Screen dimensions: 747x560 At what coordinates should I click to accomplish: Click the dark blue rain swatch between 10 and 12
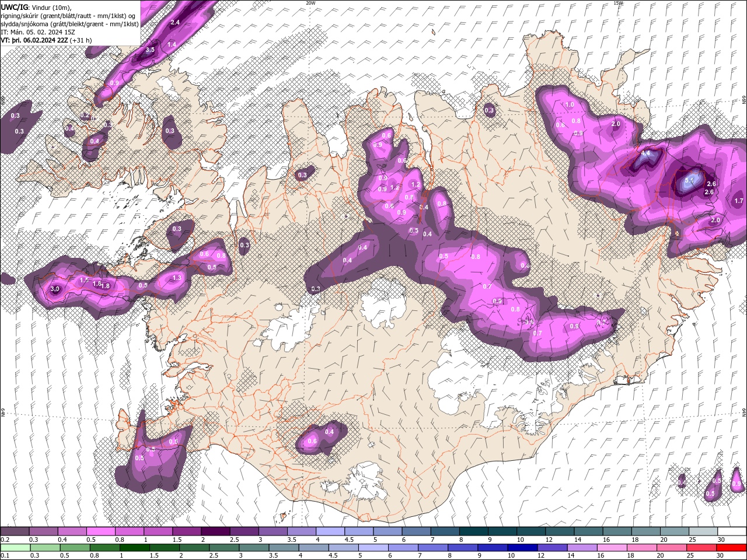522,548
